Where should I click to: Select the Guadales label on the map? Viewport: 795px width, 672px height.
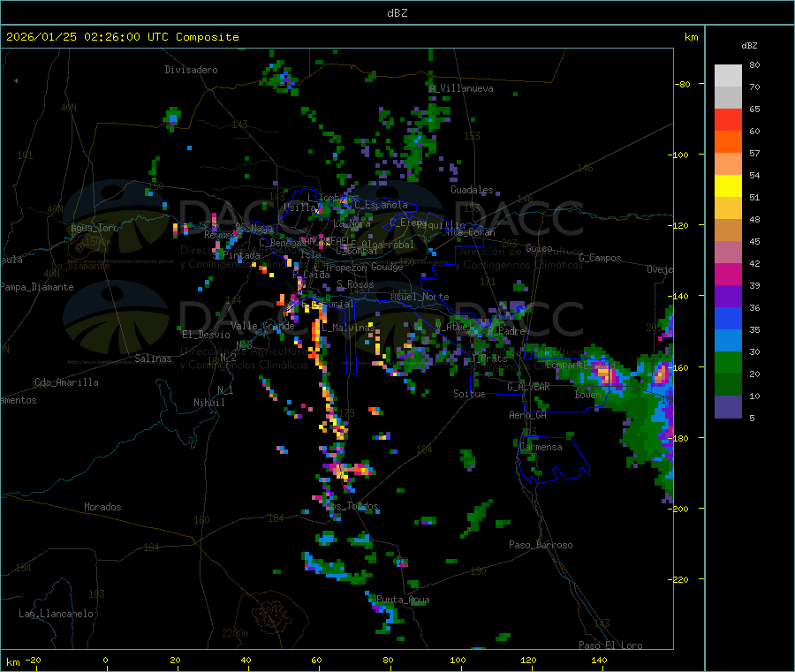tap(472, 190)
